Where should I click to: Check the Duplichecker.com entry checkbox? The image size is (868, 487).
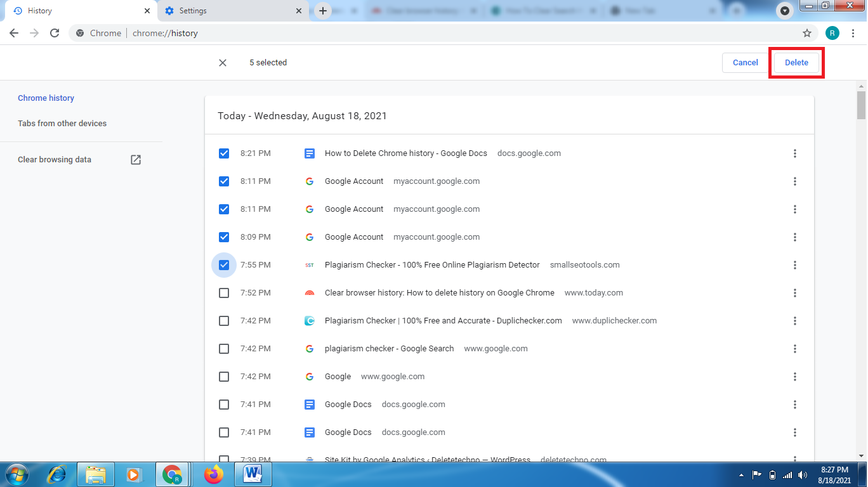[224, 321]
